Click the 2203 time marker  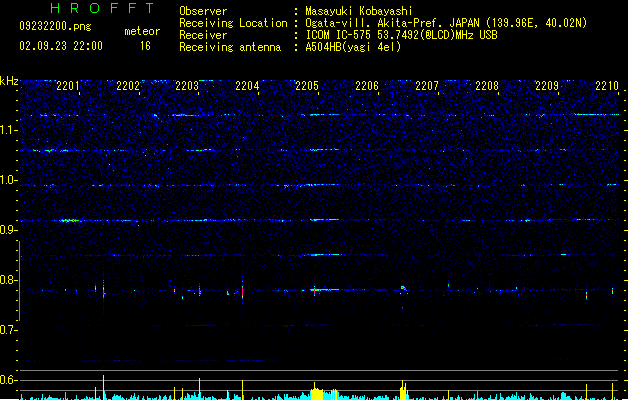coord(187,85)
